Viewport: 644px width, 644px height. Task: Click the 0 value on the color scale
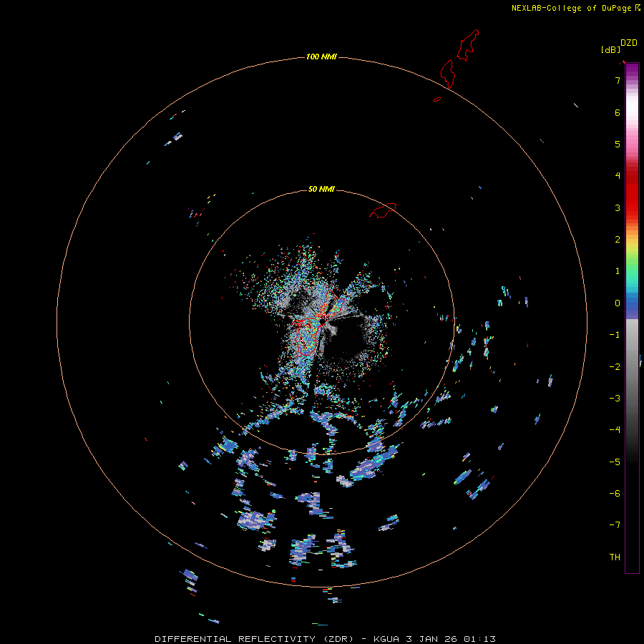[x=618, y=303]
